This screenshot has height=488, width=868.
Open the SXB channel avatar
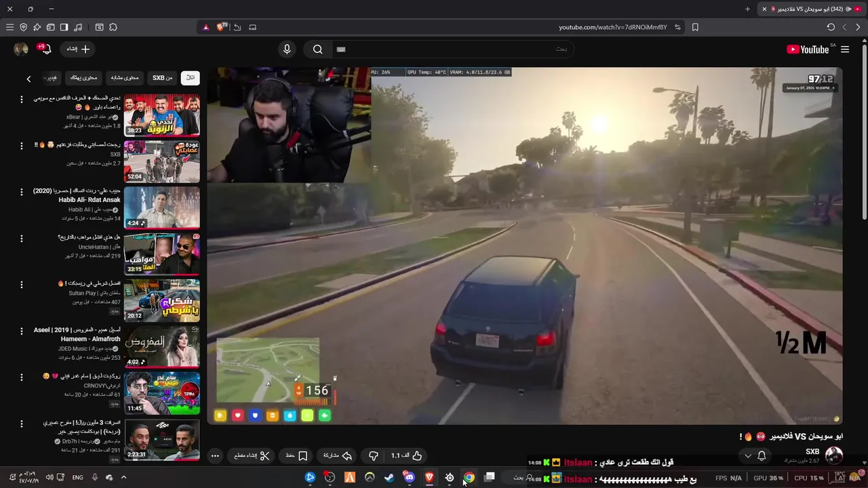click(x=834, y=455)
